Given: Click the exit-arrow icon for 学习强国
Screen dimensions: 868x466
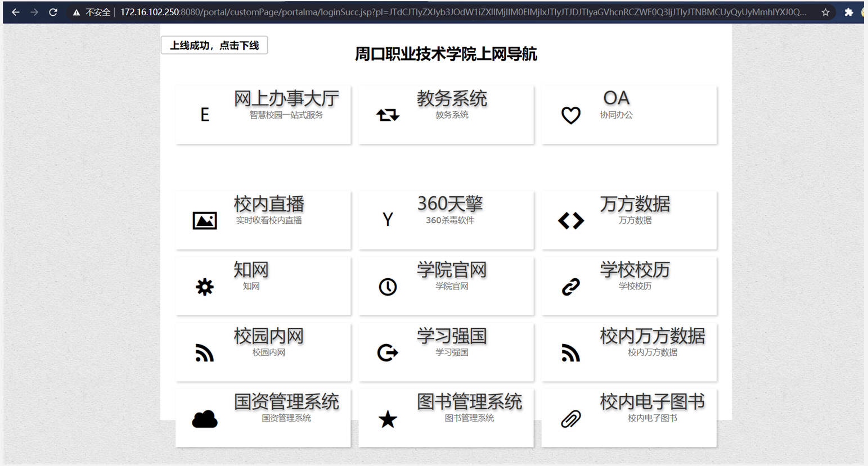Looking at the screenshot, I should 388,352.
